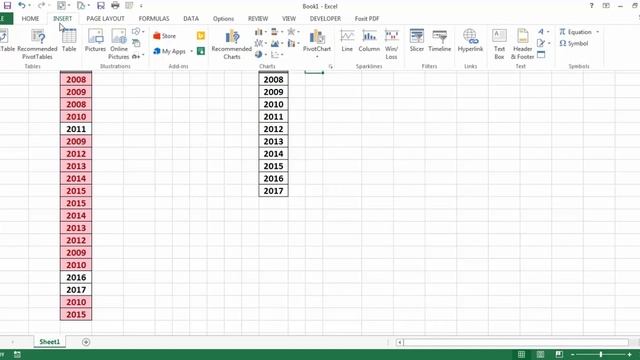Screen dimensions: 640x360
Task: Insert a Line sparkline
Action: click(347, 40)
